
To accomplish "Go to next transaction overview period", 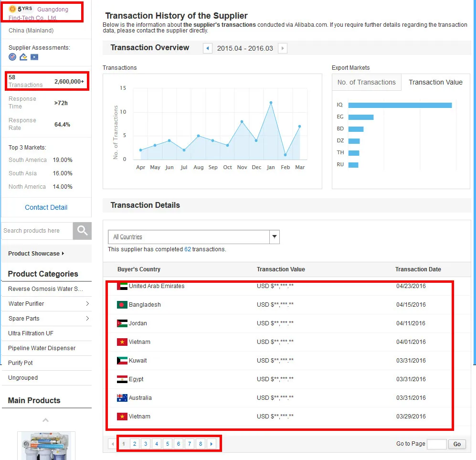I will pyautogui.click(x=283, y=48).
